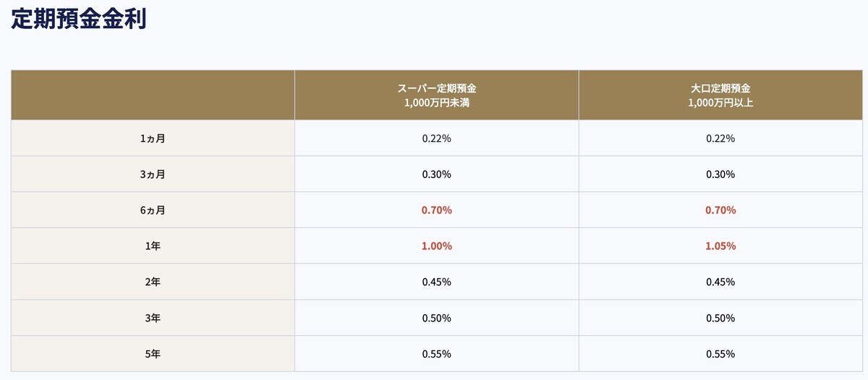
Task: Click the 3年 row label
Action: (x=153, y=318)
